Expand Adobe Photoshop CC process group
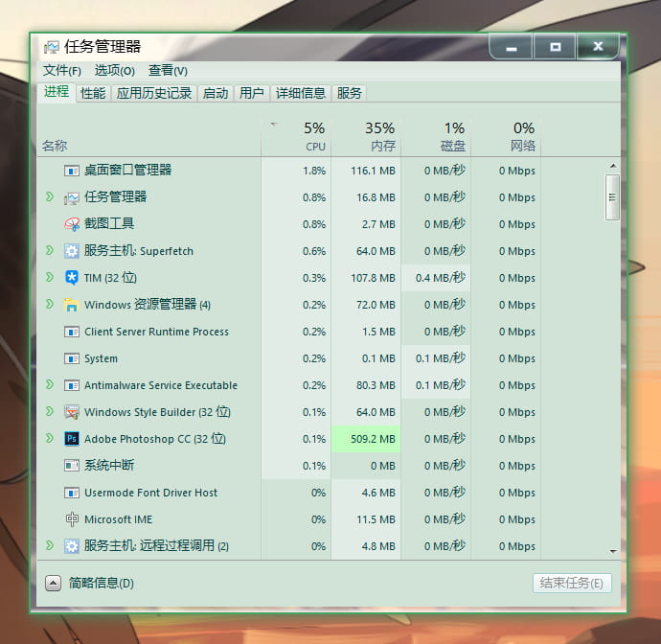The height and width of the screenshot is (644, 661). (50, 438)
